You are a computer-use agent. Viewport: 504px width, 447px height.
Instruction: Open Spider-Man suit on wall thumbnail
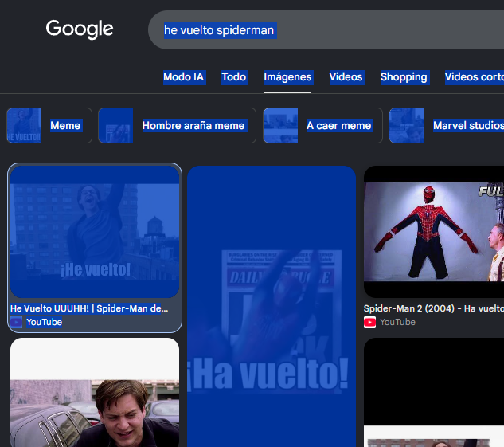click(x=434, y=232)
